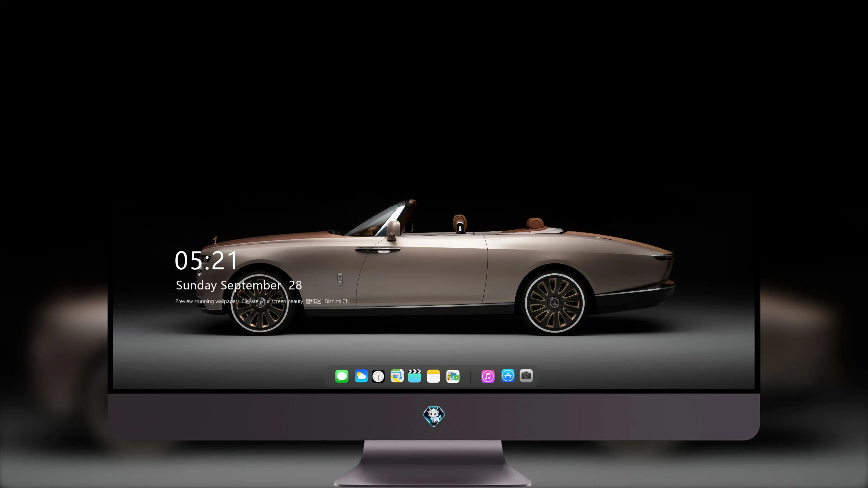The height and width of the screenshot is (488, 868).
Task: Launch iTunes music app from the dock
Action: tap(488, 376)
